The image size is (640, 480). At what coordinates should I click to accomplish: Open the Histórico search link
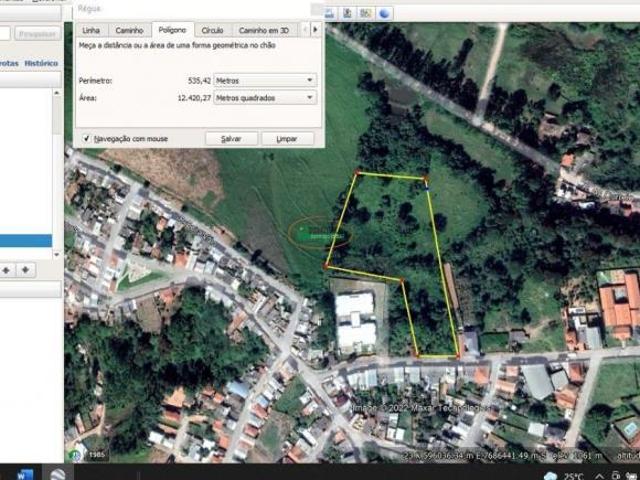point(41,63)
